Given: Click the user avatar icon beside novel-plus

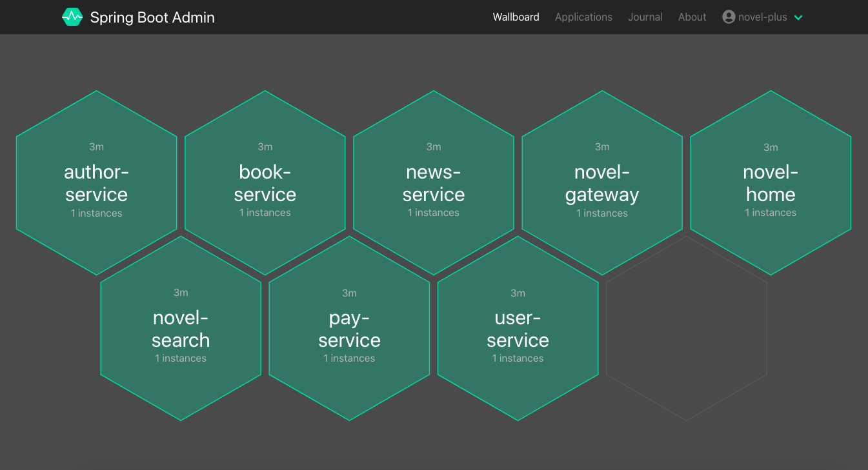Looking at the screenshot, I should pos(729,17).
